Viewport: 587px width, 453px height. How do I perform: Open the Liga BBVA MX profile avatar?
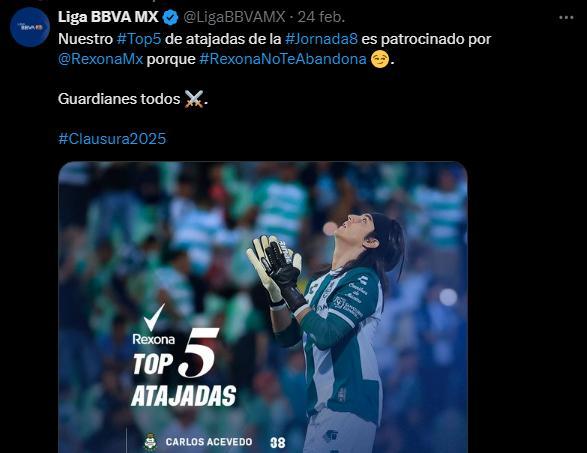point(30,27)
